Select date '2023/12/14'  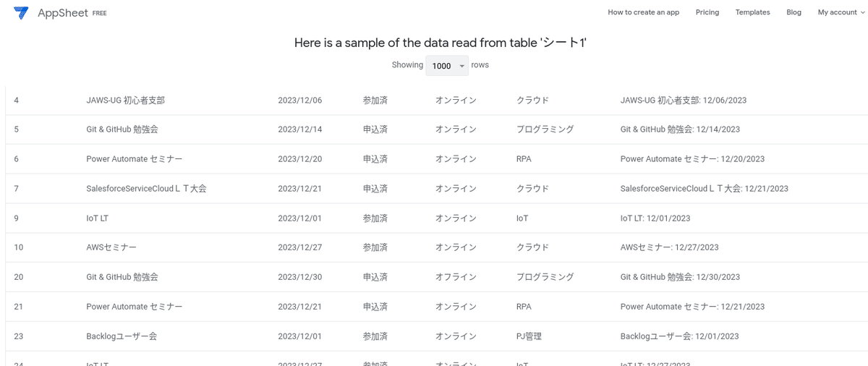pos(299,129)
